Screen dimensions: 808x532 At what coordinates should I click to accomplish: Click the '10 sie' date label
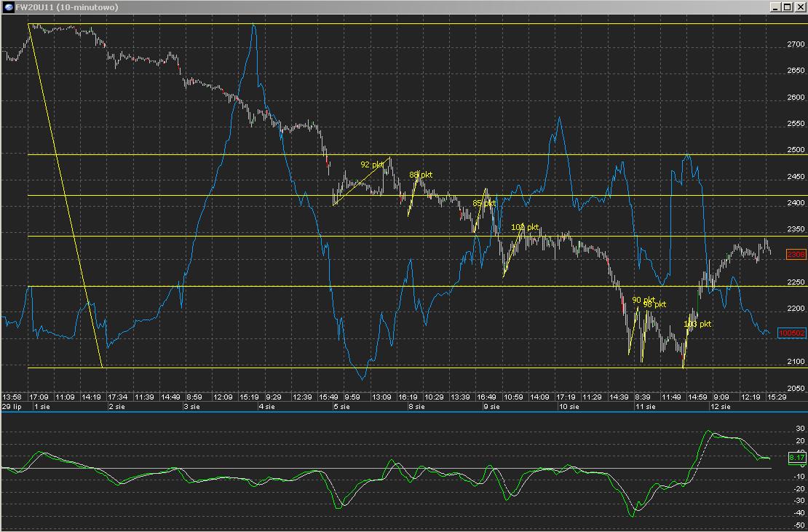(x=569, y=407)
